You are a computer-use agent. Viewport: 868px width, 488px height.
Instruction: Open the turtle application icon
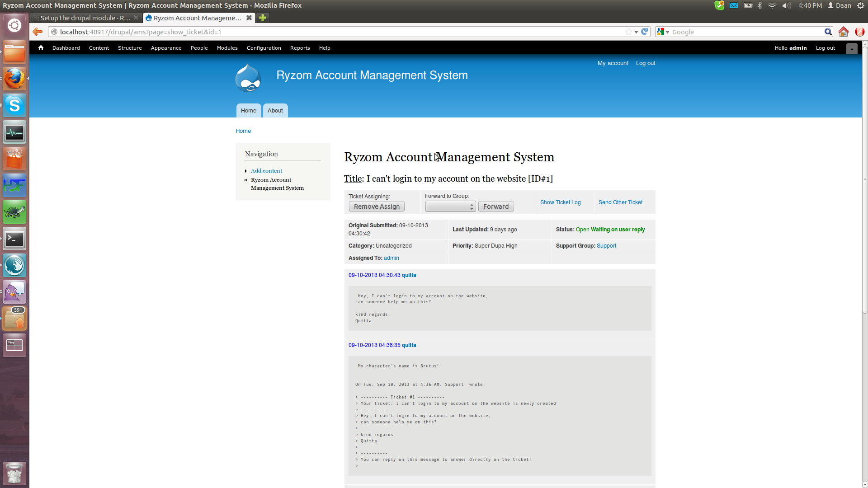[x=14, y=212]
